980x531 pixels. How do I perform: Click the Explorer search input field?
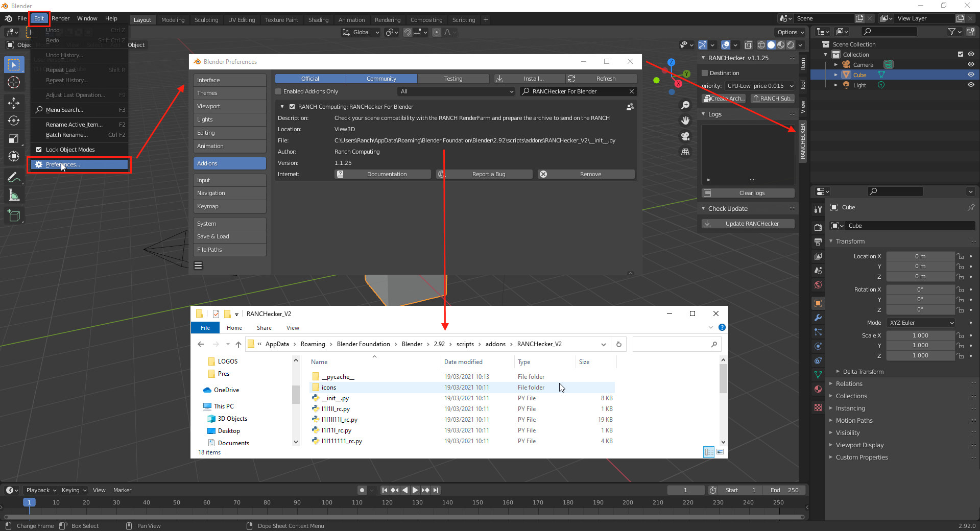click(677, 344)
